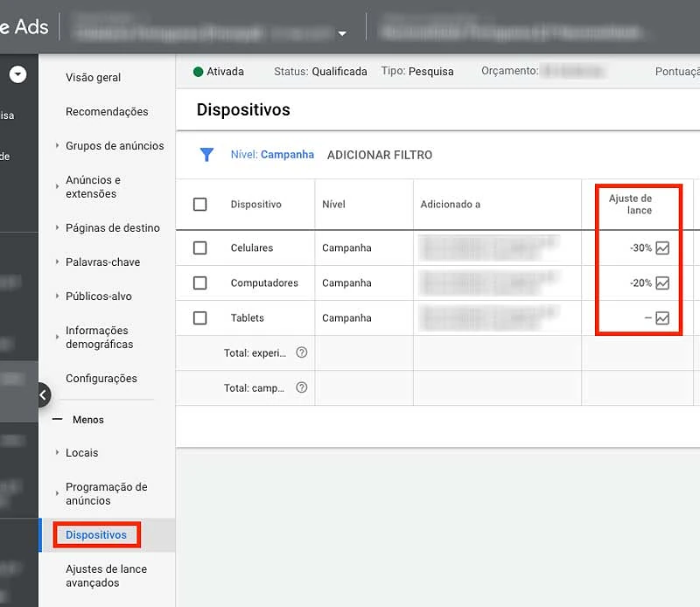
Task: Click the Computadores device name
Action: pos(264,283)
